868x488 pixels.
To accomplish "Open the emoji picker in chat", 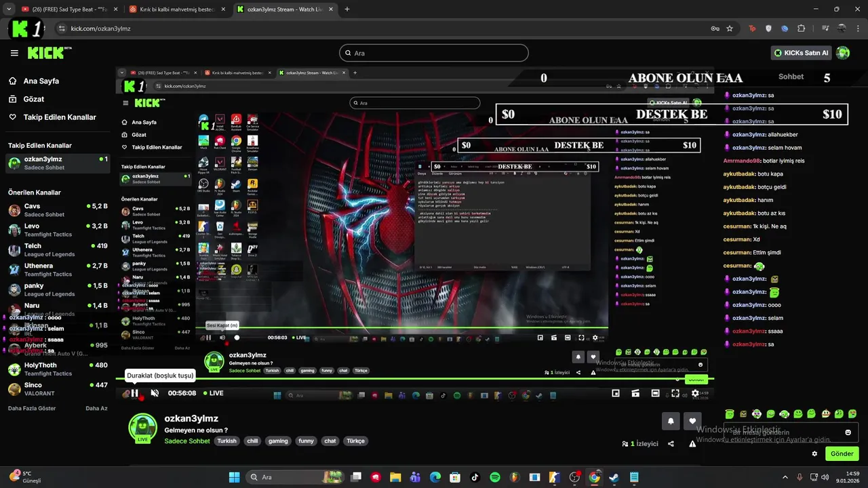I will 848,432.
